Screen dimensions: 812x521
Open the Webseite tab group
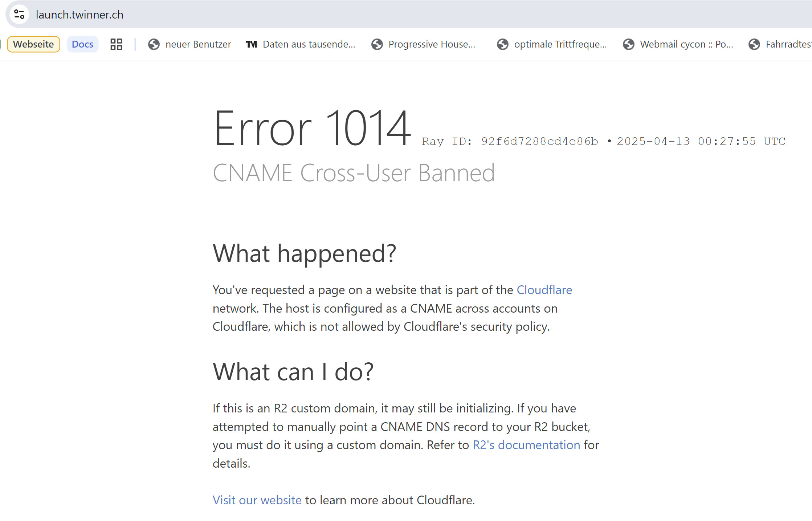pos(33,44)
